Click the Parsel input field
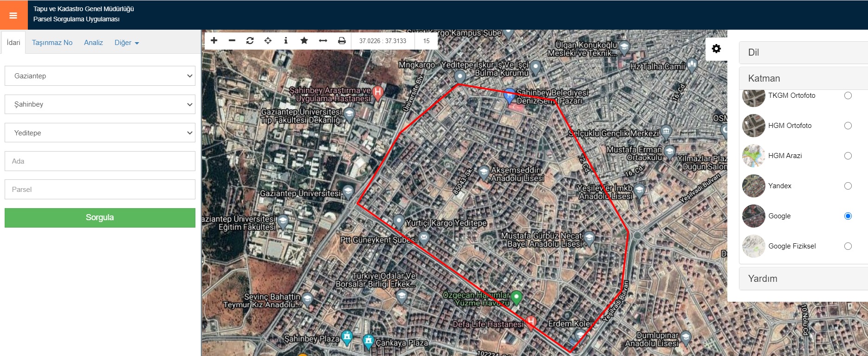This screenshot has width=868, height=356. [x=100, y=190]
